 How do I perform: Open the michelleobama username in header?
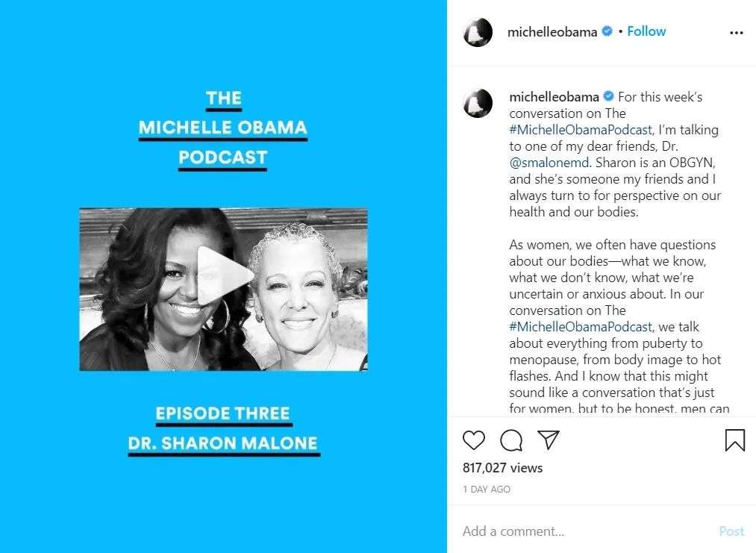point(552,32)
